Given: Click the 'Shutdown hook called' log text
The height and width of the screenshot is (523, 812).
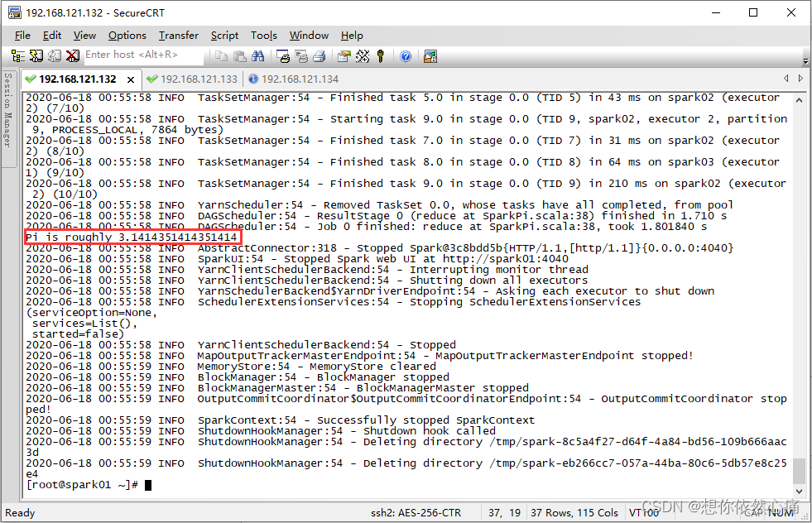Looking at the screenshot, I should tap(430, 431).
